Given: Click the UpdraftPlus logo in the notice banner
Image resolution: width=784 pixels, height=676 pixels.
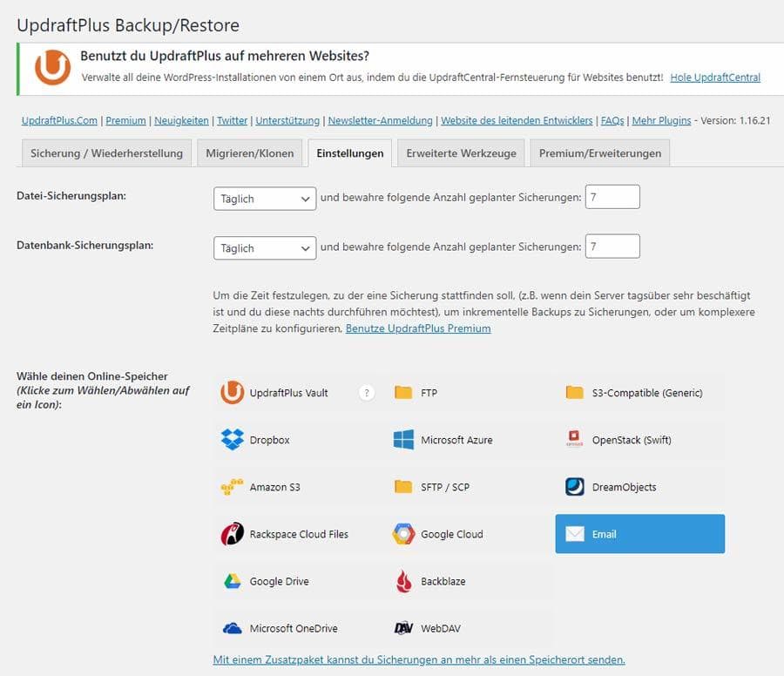Looking at the screenshot, I should click(x=52, y=67).
